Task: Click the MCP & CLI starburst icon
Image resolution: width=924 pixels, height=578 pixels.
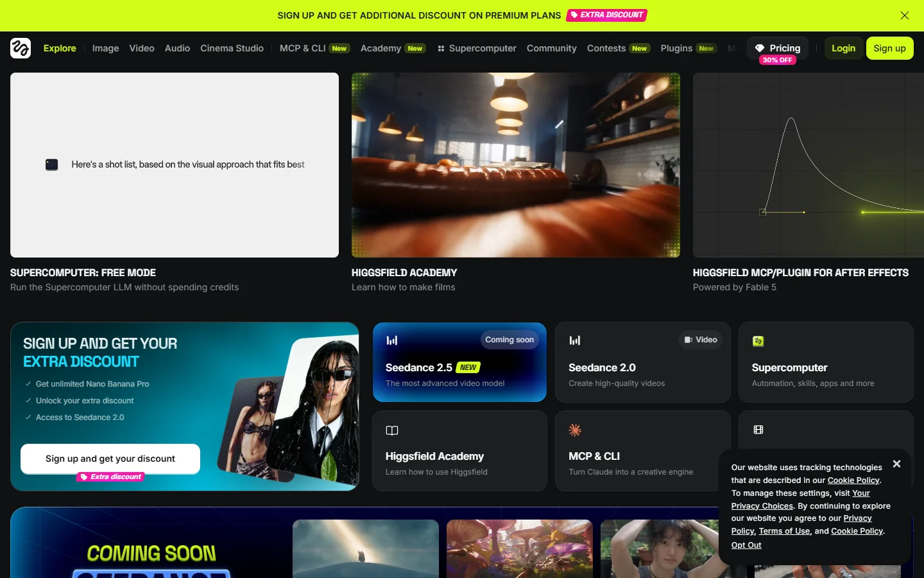Action: click(x=575, y=430)
